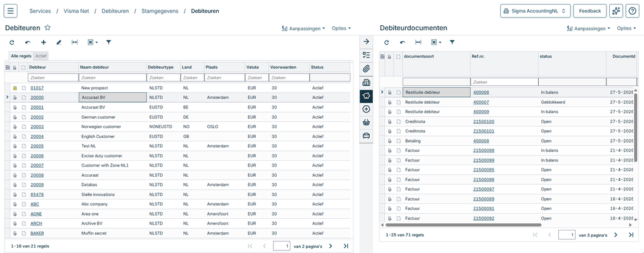Undo changes in the Debiteurdocumenten toolbar
The width and height of the screenshot is (644, 253).
pyautogui.click(x=403, y=43)
